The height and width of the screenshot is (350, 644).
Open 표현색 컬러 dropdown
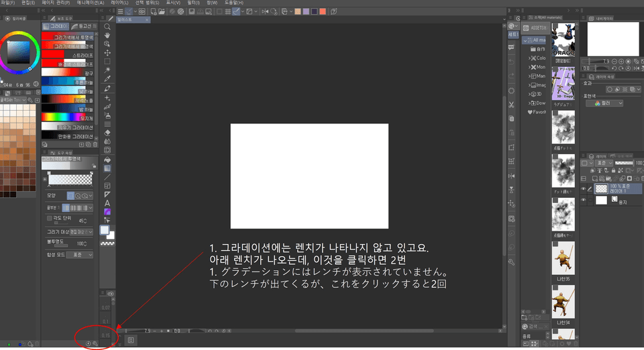coord(604,103)
